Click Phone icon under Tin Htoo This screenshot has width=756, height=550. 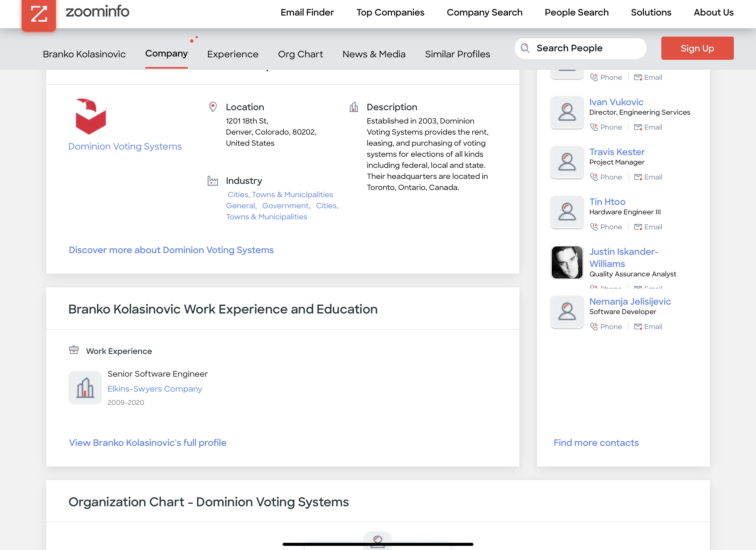click(x=594, y=227)
